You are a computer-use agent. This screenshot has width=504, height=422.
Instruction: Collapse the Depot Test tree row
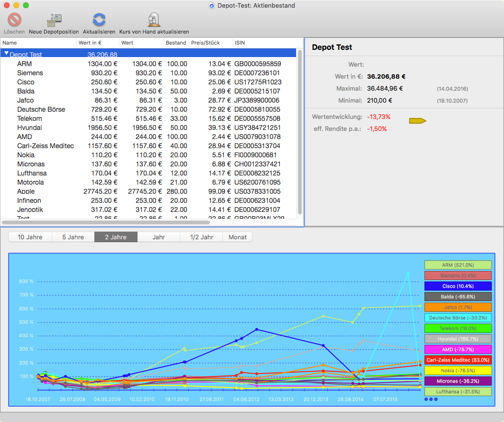point(6,54)
